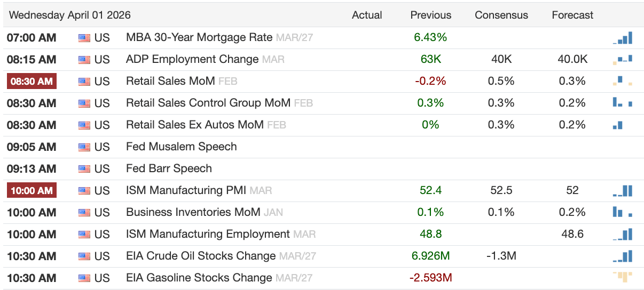Screen dimensions: 644x290
Task: Click the highlighted 10:00 AM time badge
Action: click(x=32, y=191)
